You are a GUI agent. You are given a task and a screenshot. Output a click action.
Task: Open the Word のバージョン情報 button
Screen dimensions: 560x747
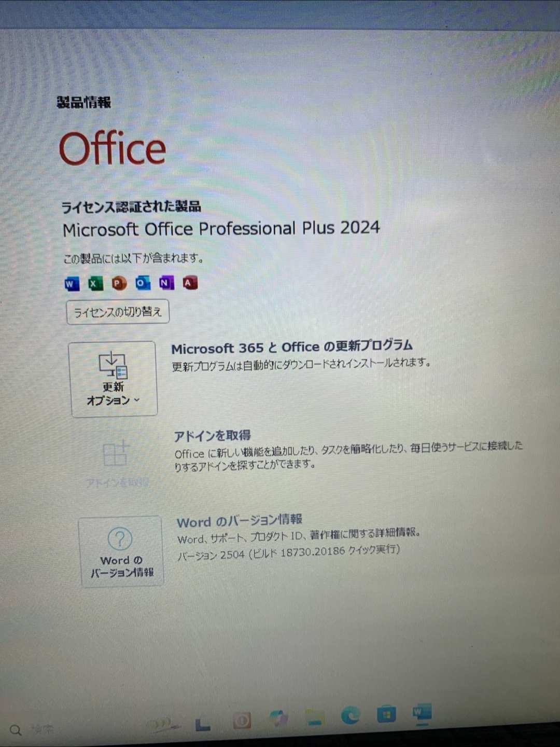tap(122, 552)
